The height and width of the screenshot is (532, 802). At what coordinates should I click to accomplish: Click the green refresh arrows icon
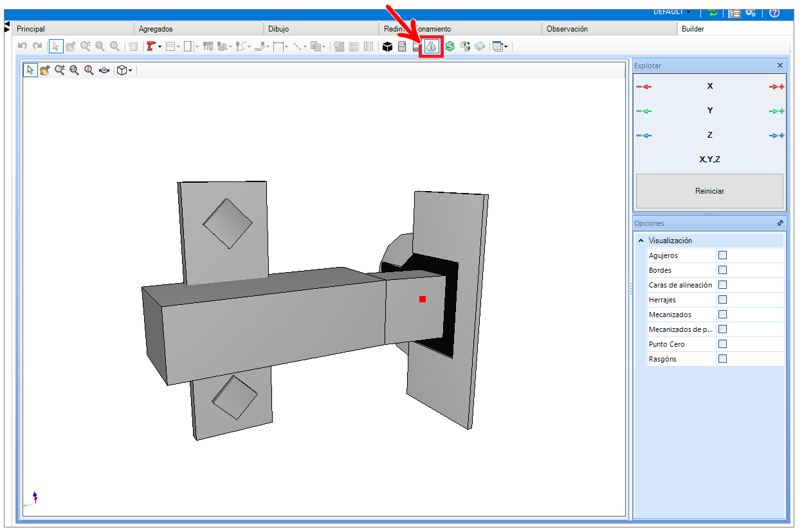(x=713, y=12)
